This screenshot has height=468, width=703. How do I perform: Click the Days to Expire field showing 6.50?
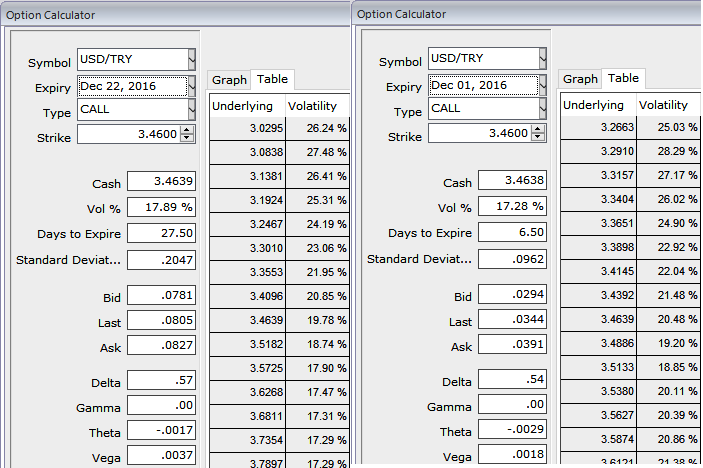click(512, 233)
